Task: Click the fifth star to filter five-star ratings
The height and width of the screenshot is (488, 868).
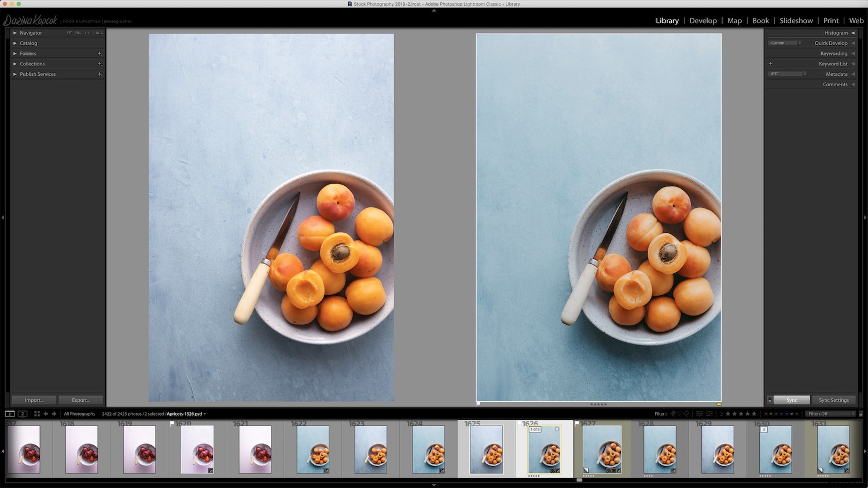Action: pos(754,413)
